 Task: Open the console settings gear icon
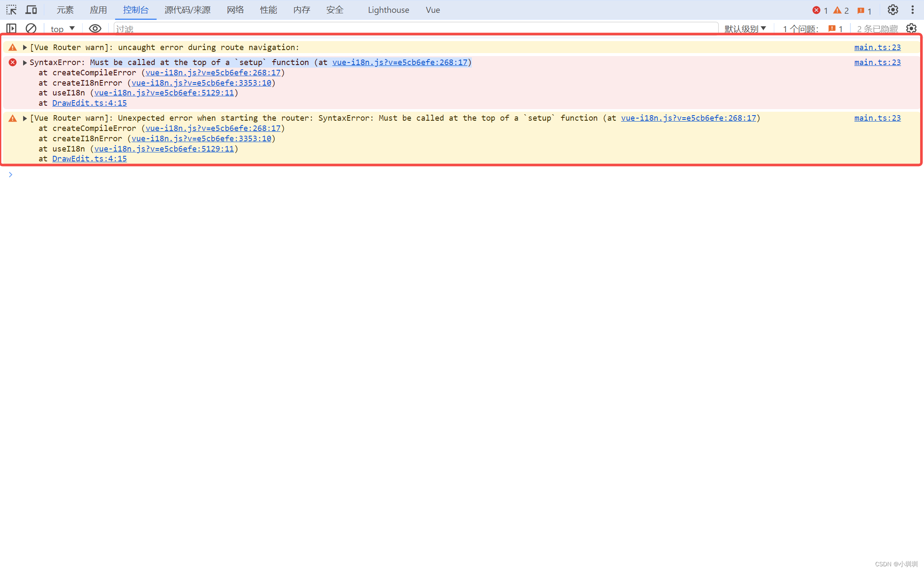tap(911, 28)
